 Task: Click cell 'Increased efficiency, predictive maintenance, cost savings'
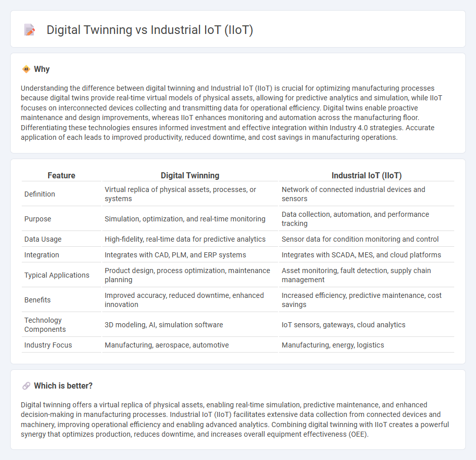[x=367, y=300]
